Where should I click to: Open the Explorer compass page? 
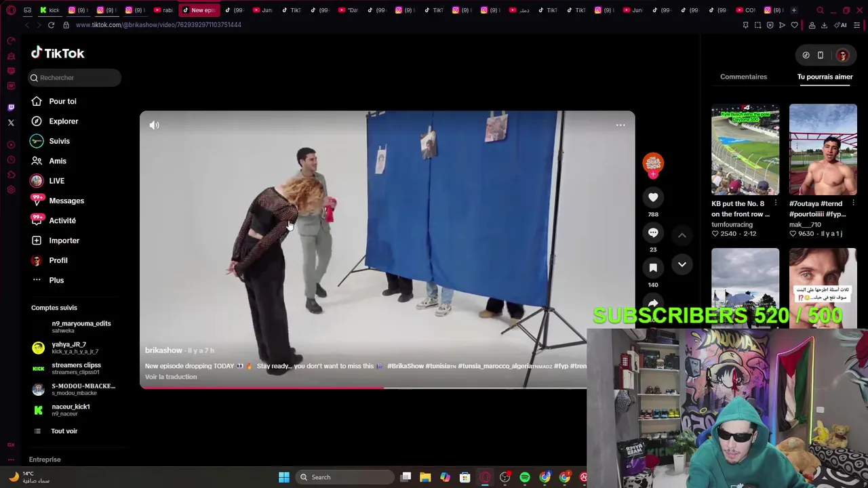click(x=54, y=121)
